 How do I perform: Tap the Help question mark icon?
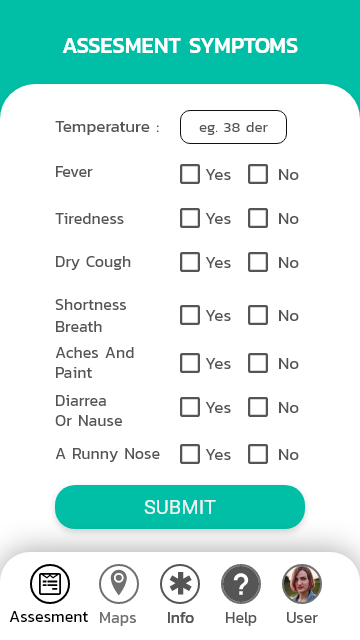coord(241,584)
